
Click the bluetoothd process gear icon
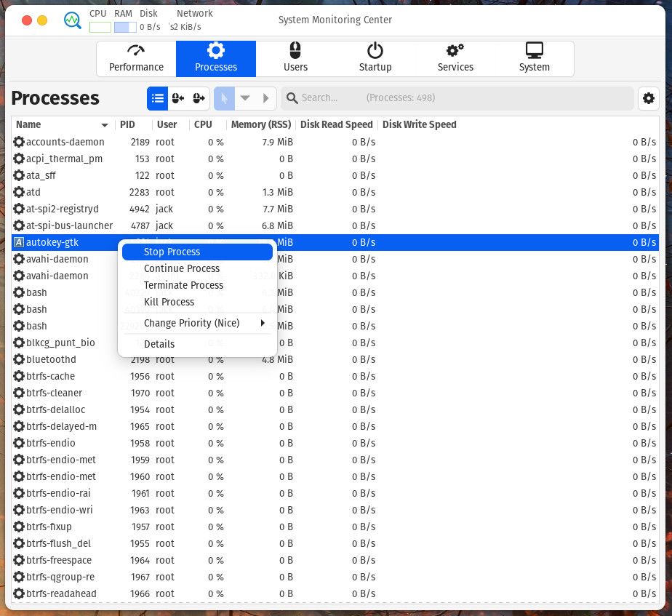click(x=18, y=359)
